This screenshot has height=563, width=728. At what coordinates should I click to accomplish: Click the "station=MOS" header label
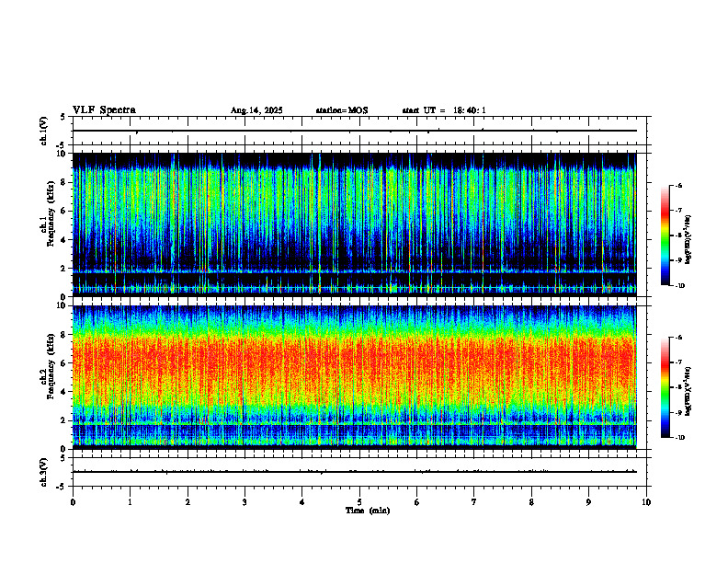pyautogui.click(x=342, y=110)
